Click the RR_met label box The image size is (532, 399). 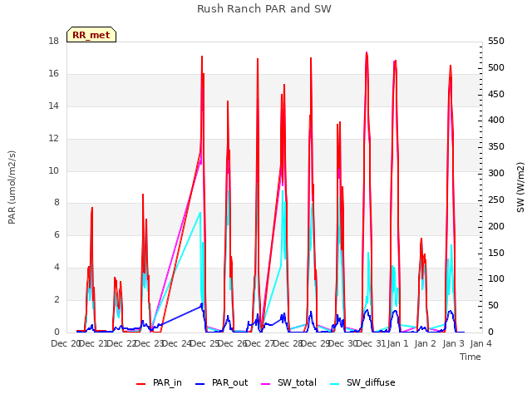tap(91, 35)
